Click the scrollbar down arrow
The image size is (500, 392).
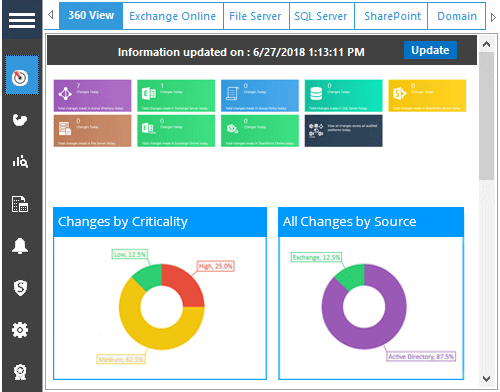[x=486, y=379]
